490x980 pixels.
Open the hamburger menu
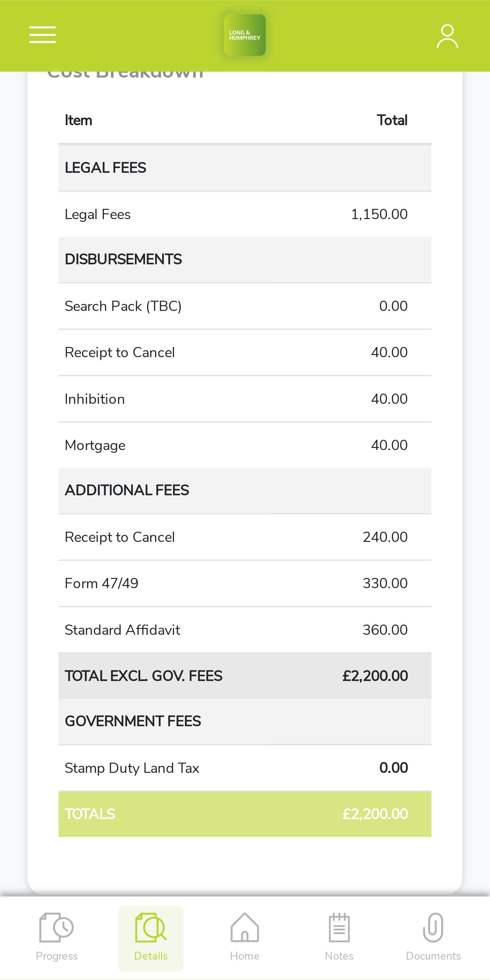coord(42,35)
